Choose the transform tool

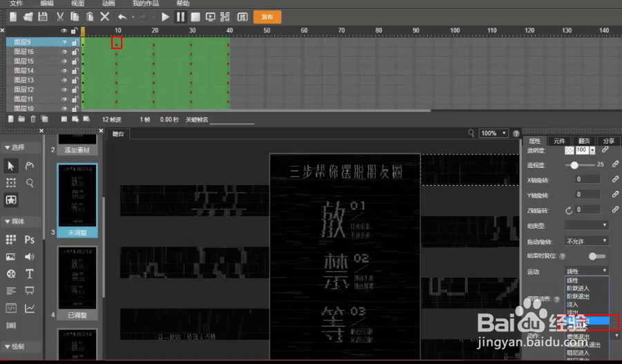click(10, 183)
